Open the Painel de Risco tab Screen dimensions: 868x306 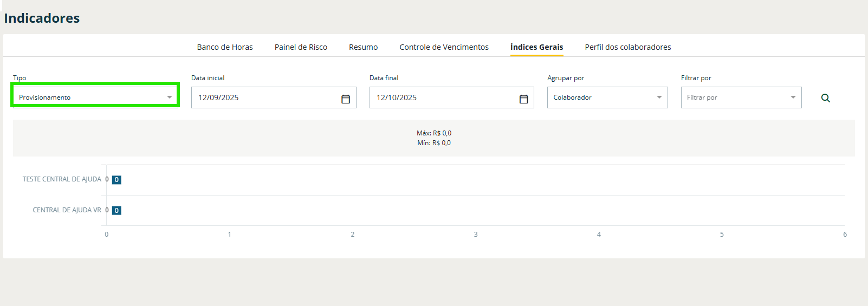coord(301,47)
